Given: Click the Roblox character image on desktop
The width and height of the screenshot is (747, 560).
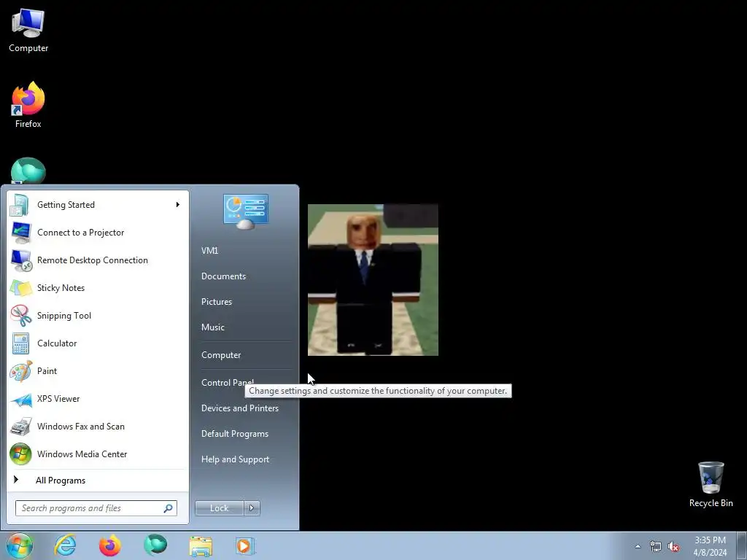Looking at the screenshot, I should click(373, 279).
